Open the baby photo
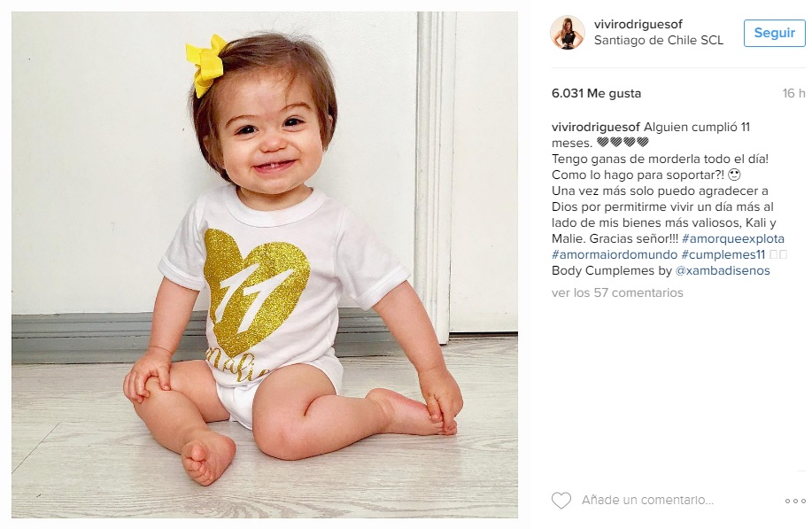812x529 pixels. (x=265, y=265)
